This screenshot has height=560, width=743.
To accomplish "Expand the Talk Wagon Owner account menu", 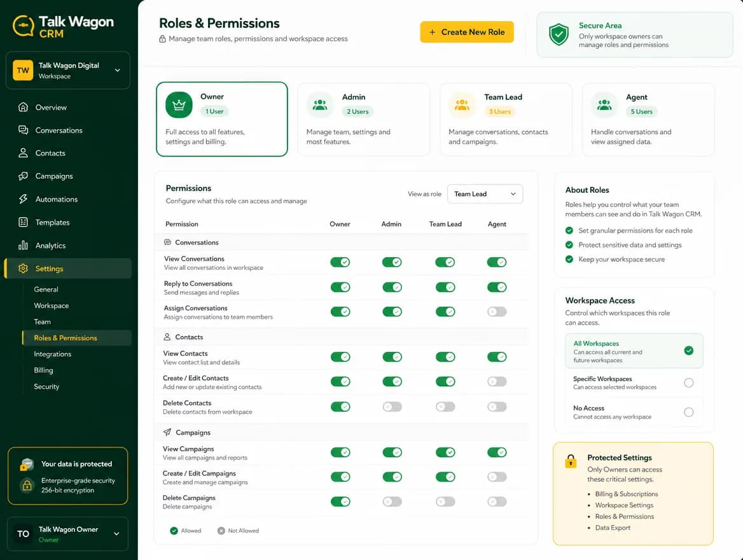I will [68, 534].
